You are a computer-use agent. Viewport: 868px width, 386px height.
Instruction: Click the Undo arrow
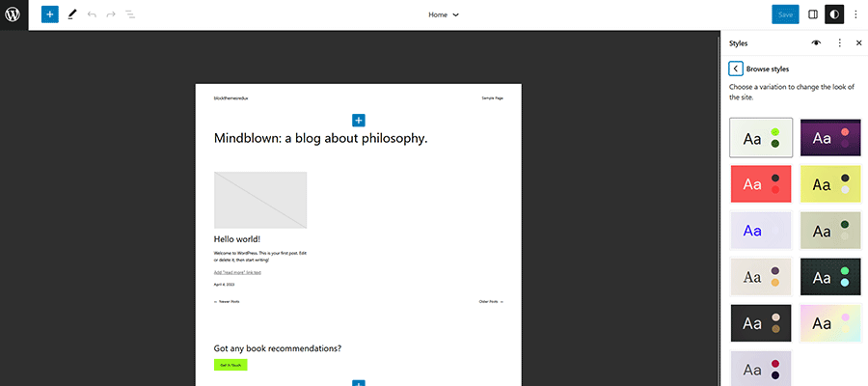coord(92,14)
